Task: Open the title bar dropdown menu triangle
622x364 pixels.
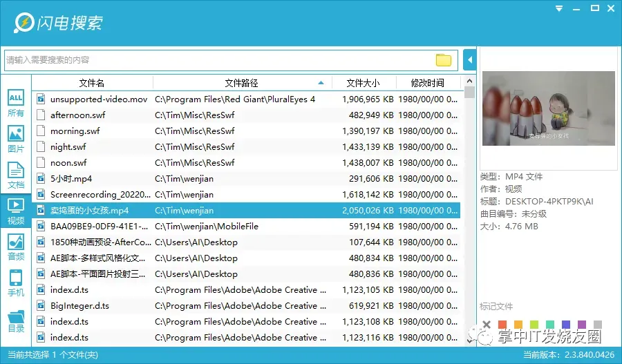Action: coord(559,8)
